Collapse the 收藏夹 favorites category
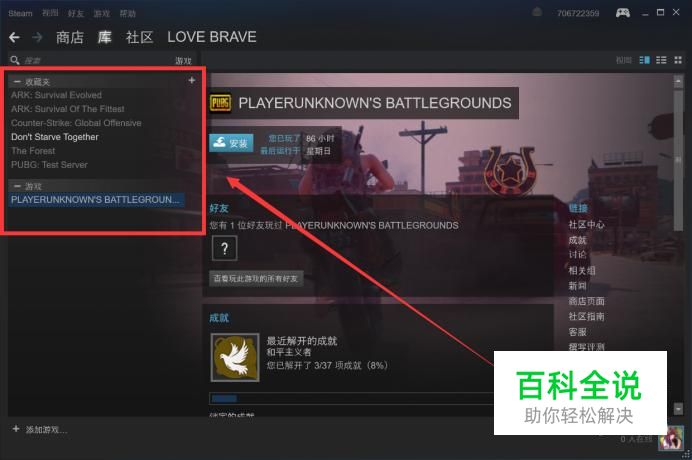The width and height of the screenshot is (692, 460). [x=17, y=82]
